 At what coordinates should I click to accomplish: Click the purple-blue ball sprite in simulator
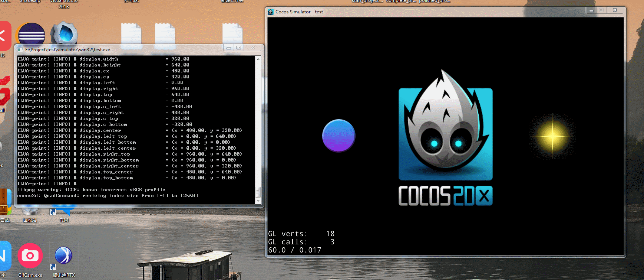pos(339,136)
